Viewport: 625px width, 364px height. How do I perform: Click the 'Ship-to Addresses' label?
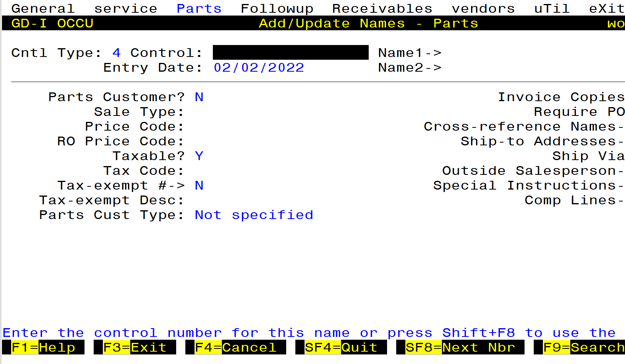pos(538,141)
